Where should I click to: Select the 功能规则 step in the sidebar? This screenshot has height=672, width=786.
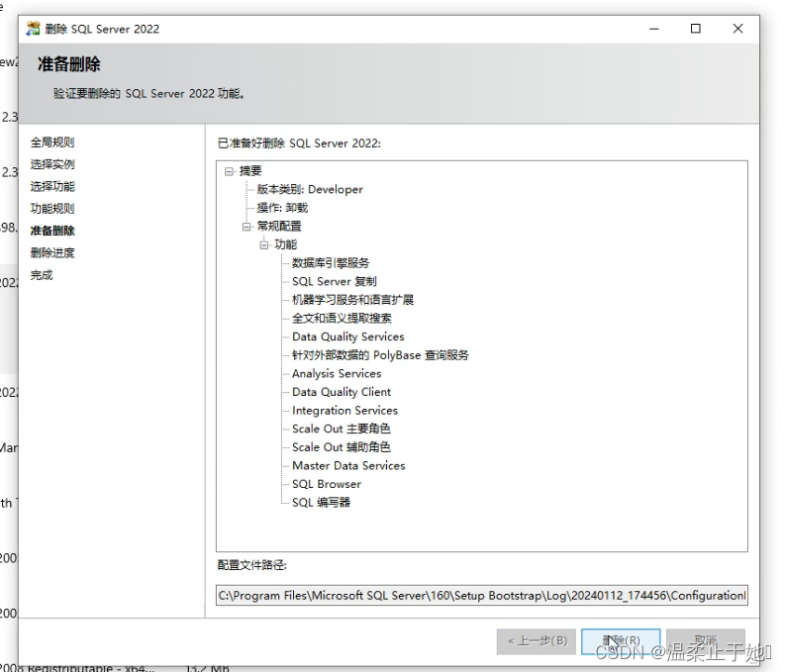[52, 209]
